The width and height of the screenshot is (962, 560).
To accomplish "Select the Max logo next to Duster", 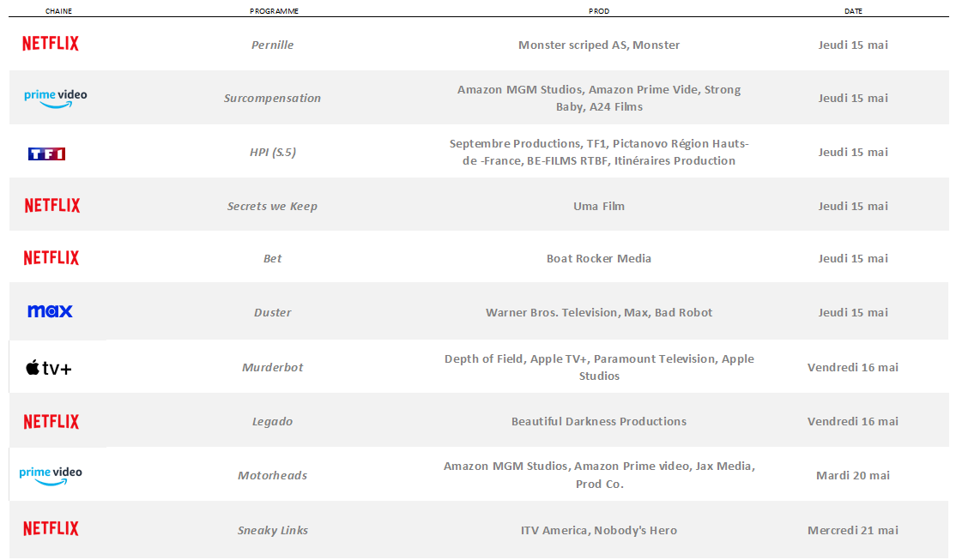I will click(50, 311).
